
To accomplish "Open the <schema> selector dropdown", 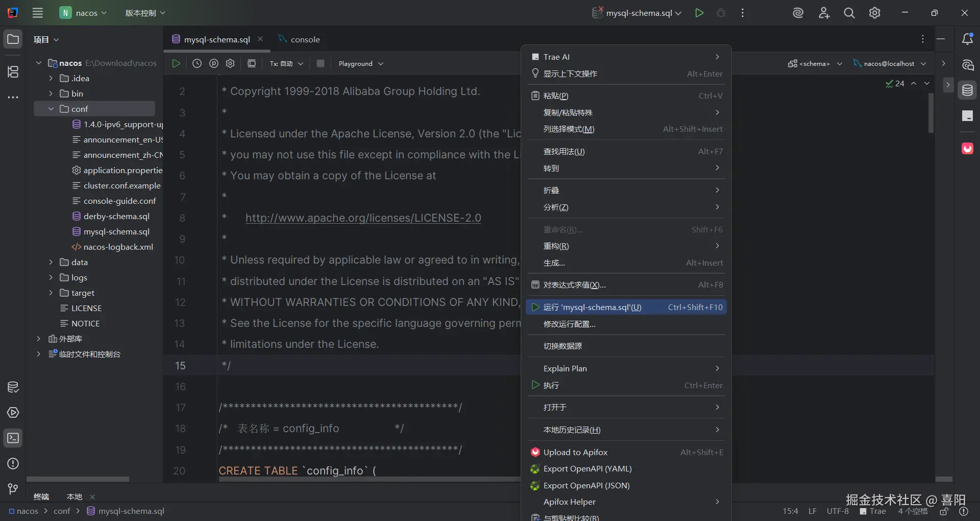I will click(x=815, y=63).
